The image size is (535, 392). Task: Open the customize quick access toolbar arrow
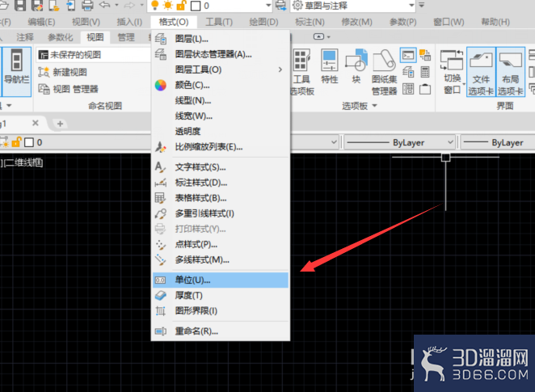(x=422, y=5)
